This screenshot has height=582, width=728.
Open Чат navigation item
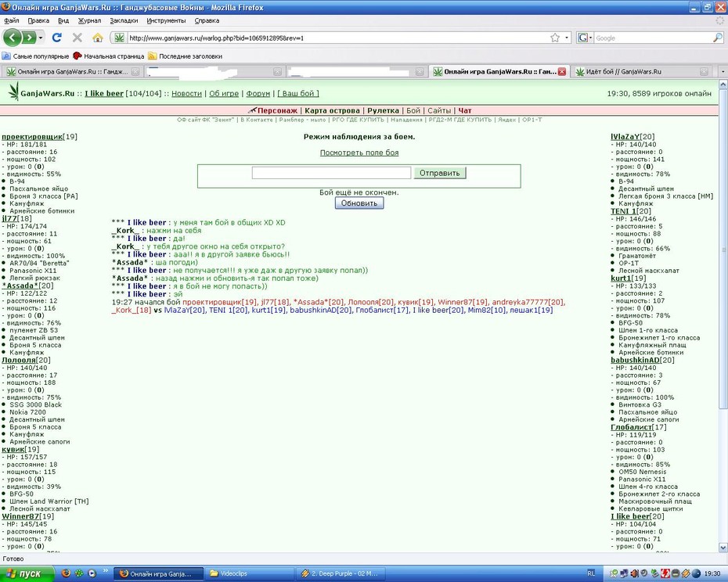click(465, 110)
